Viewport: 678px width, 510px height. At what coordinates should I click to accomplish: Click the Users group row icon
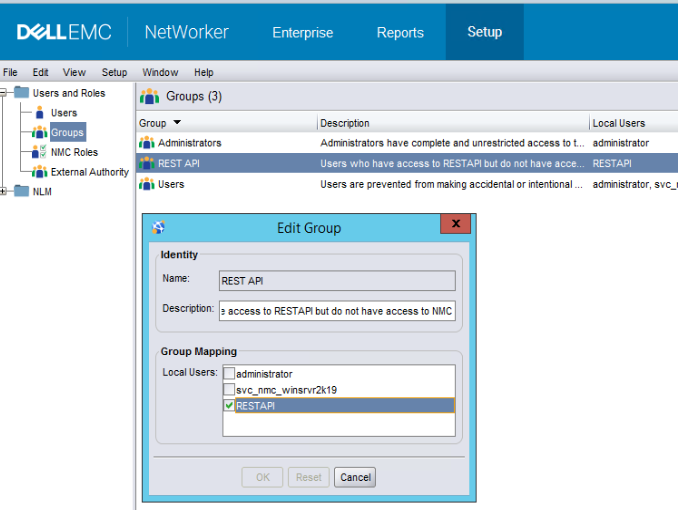[x=147, y=184]
